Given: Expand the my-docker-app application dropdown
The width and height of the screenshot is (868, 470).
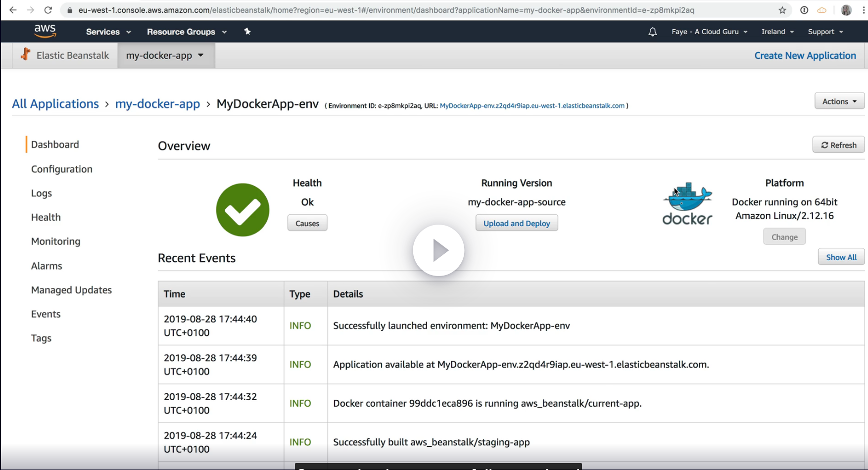Looking at the screenshot, I should 165,55.
